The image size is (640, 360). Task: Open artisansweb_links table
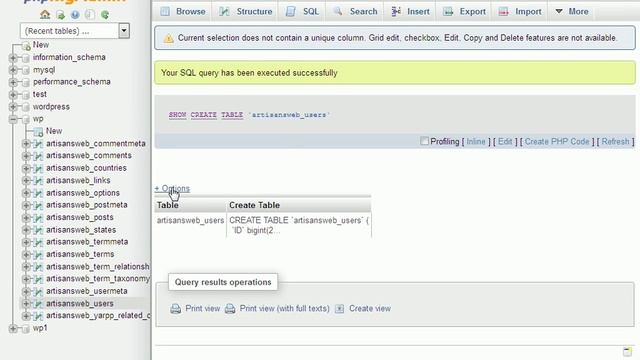[78, 180]
